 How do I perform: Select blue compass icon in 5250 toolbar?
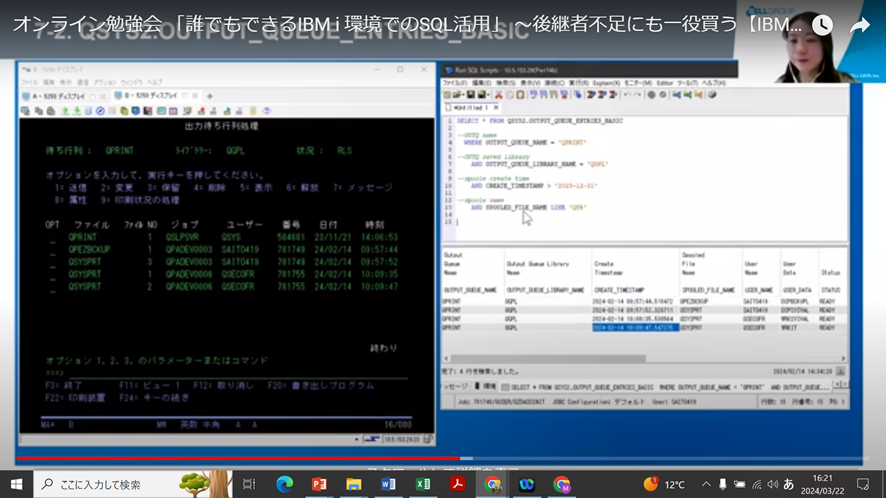pos(101,111)
